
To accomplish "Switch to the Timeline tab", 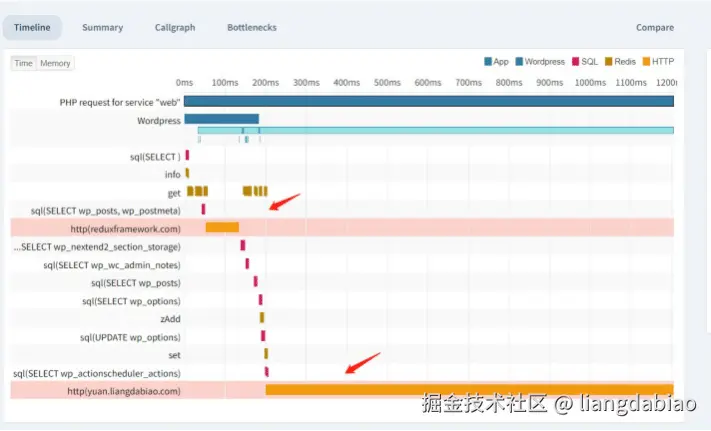I will [x=32, y=28].
